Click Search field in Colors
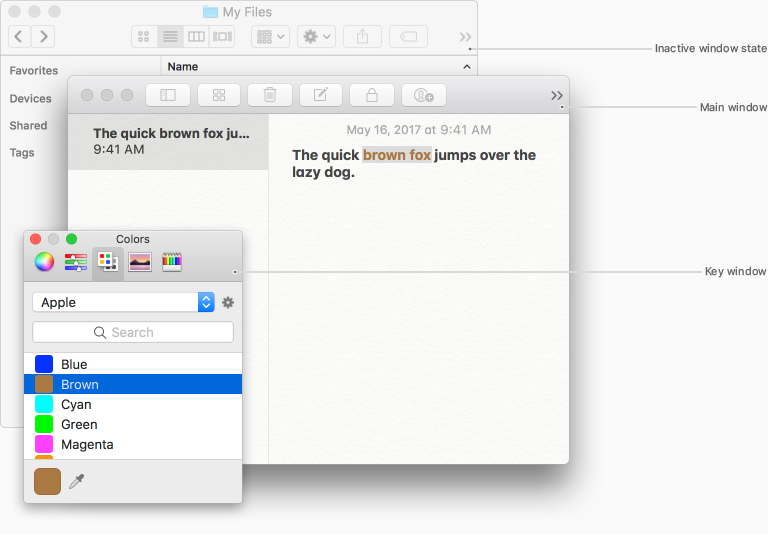Viewport: 768px width, 534px height. 133,332
